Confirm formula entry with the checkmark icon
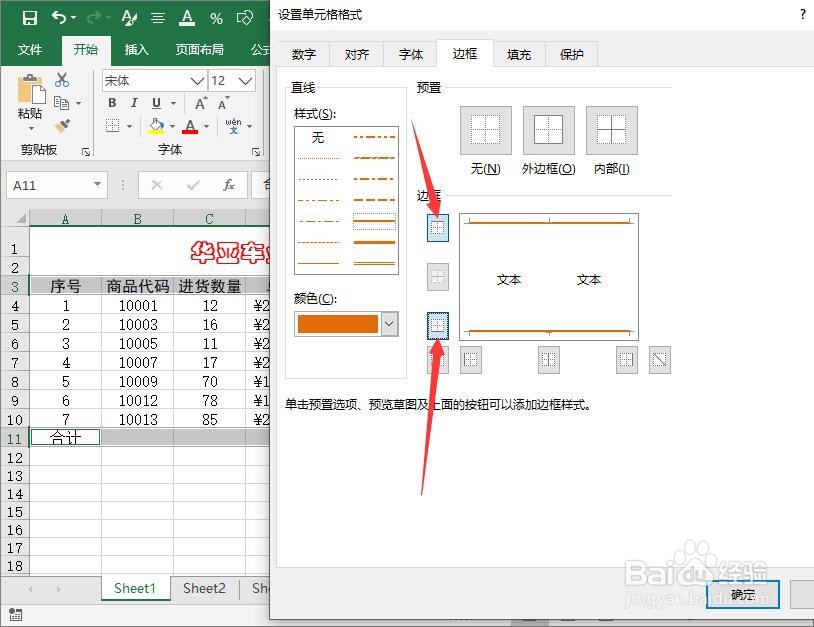This screenshot has width=814, height=627. tap(193, 185)
